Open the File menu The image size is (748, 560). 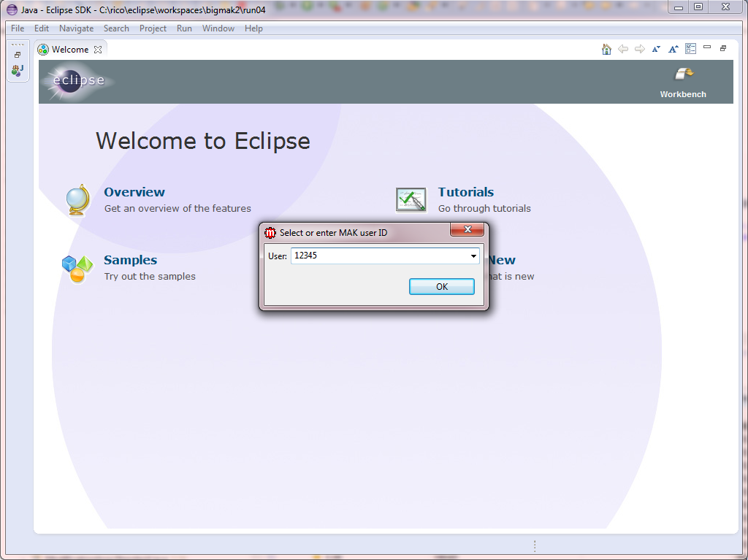pyautogui.click(x=18, y=28)
